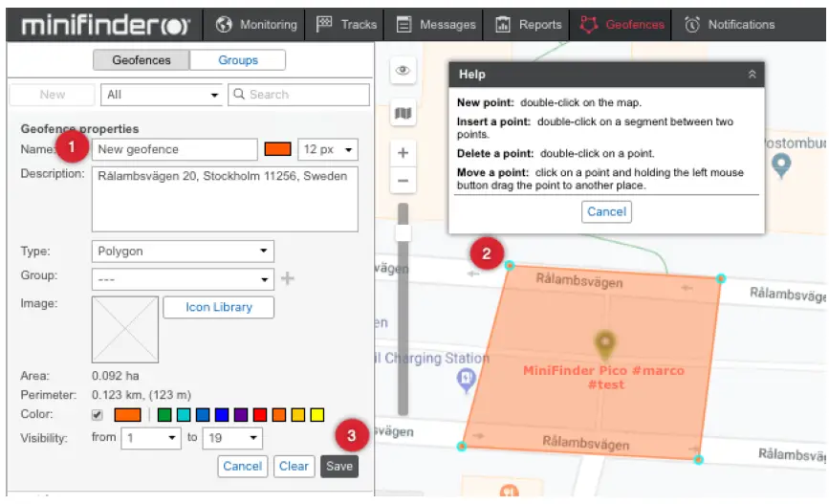Open the Messages tab

[x=435, y=25]
